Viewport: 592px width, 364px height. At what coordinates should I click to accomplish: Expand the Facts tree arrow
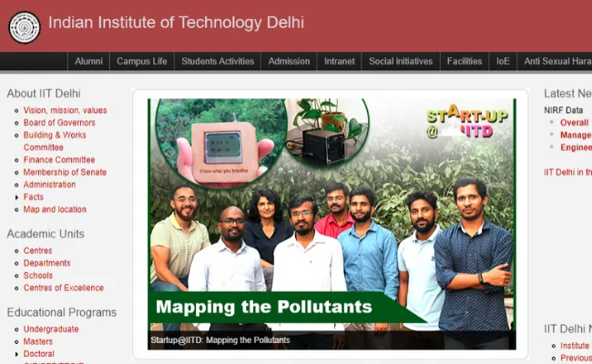pyautogui.click(x=16, y=197)
